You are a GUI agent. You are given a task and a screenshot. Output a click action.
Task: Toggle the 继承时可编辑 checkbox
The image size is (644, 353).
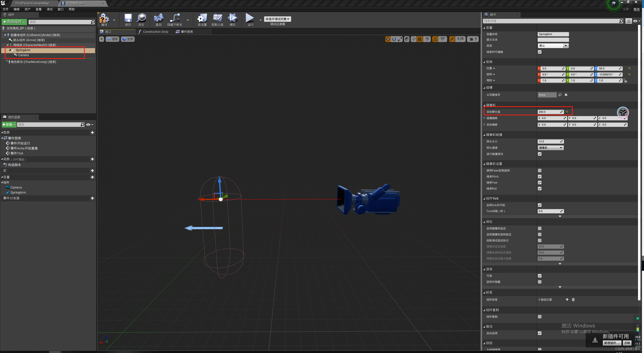pyautogui.click(x=540, y=52)
